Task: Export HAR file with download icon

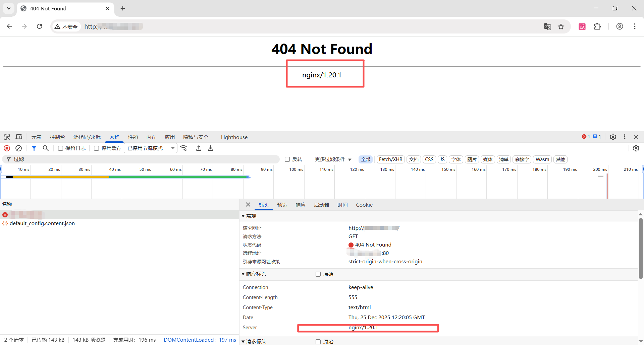Action: pyautogui.click(x=210, y=148)
